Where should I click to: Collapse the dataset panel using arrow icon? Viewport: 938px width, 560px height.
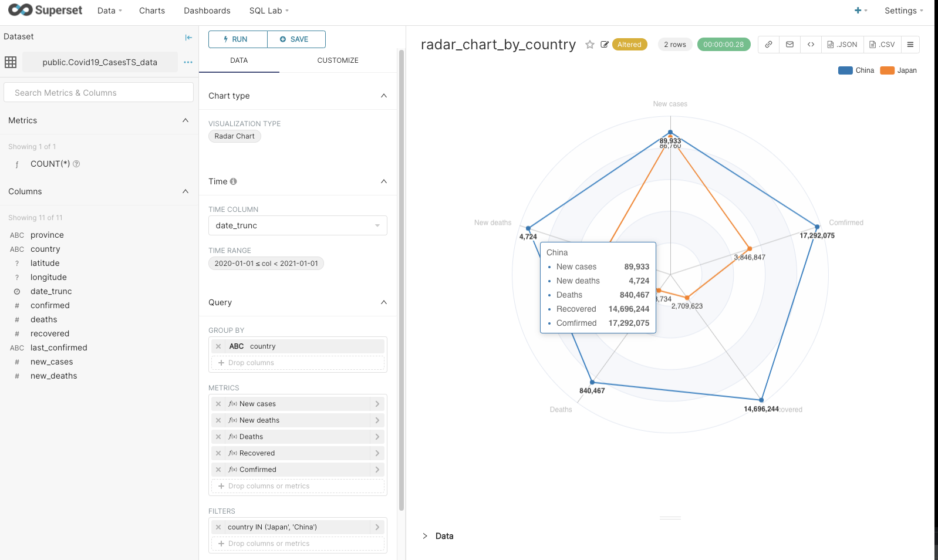(x=188, y=37)
